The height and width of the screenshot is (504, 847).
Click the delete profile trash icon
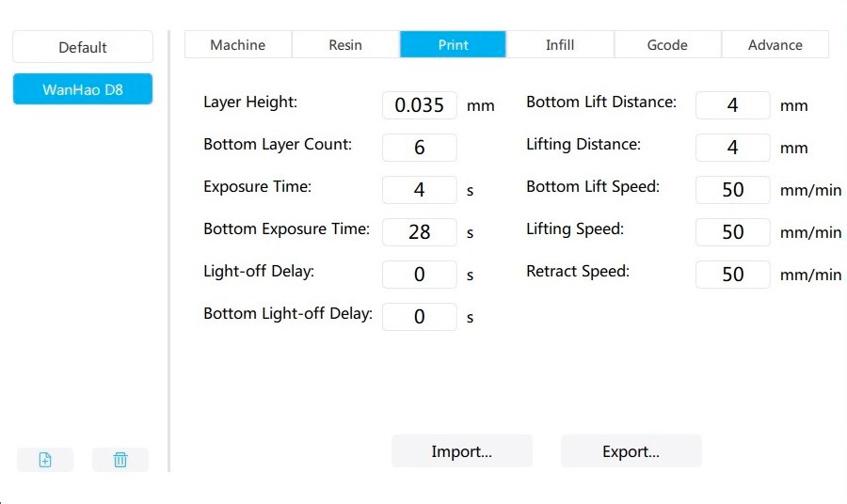[x=120, y=460]
